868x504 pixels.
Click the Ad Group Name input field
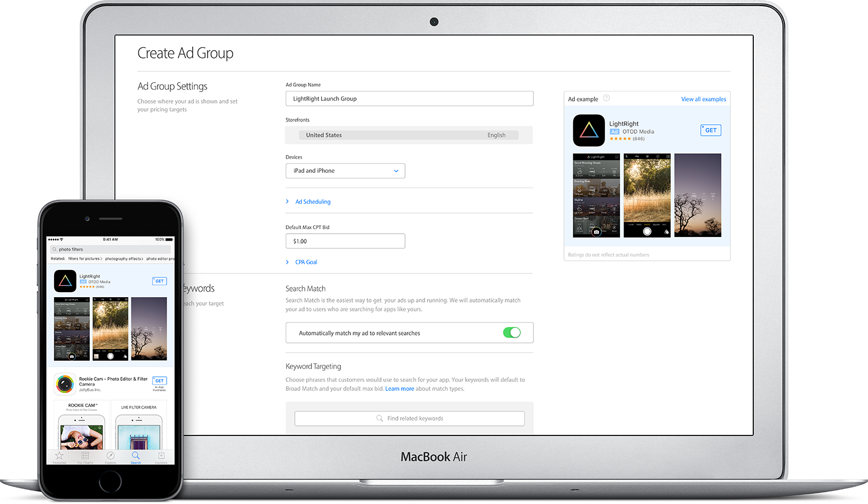[x=409, y=99]
